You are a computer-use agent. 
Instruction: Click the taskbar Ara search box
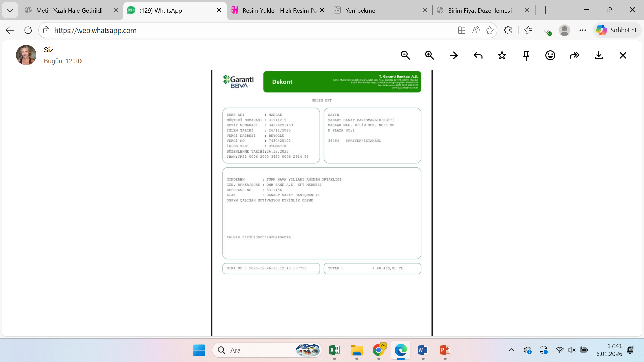267,350
